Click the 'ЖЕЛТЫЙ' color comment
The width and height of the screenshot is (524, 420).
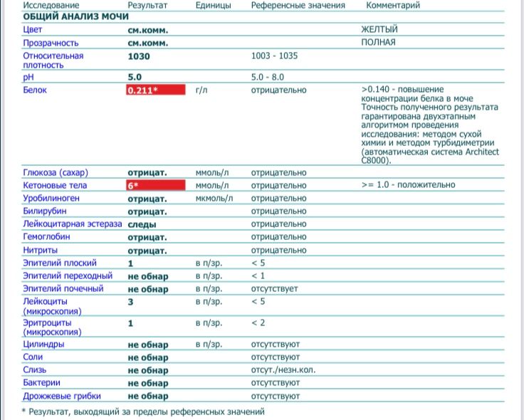coord(379,30)
